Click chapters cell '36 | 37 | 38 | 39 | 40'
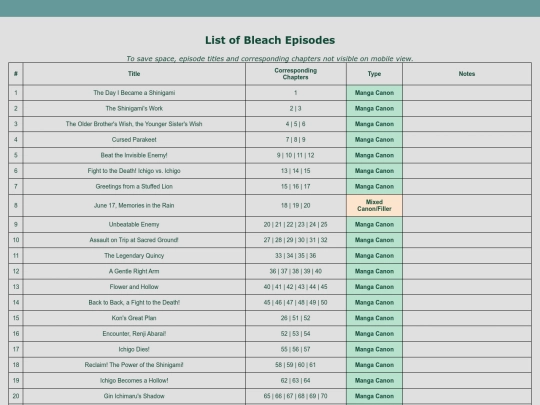 pyautogui.click(x=295, y=271)
